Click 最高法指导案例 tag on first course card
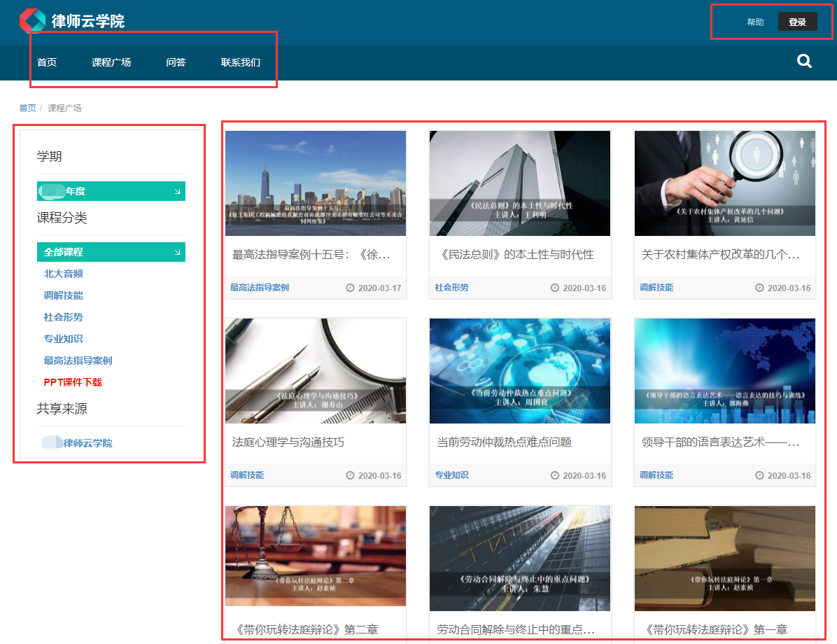 coord(260,288)
